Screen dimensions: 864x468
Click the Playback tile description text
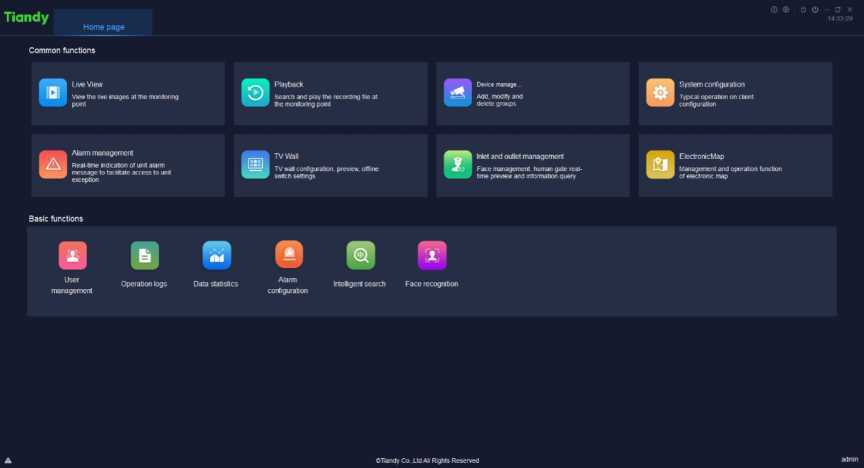(x=325, y=100)
